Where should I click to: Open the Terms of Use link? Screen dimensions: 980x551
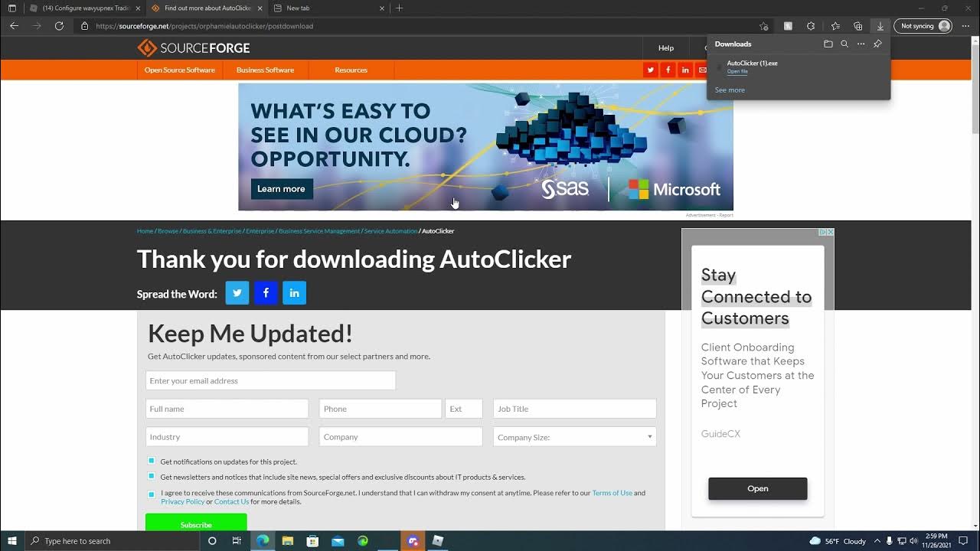[x=612, y=493]
